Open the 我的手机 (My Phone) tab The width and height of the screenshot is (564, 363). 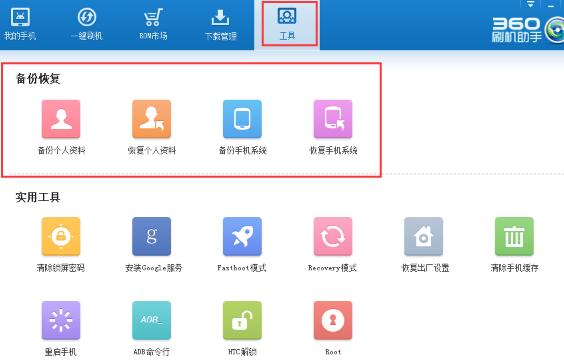tap(20, 23)
